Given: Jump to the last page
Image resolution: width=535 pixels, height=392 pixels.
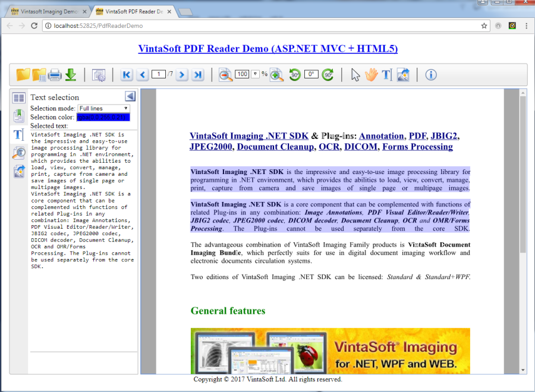Looking at the screenshot, I should (198, 75).
